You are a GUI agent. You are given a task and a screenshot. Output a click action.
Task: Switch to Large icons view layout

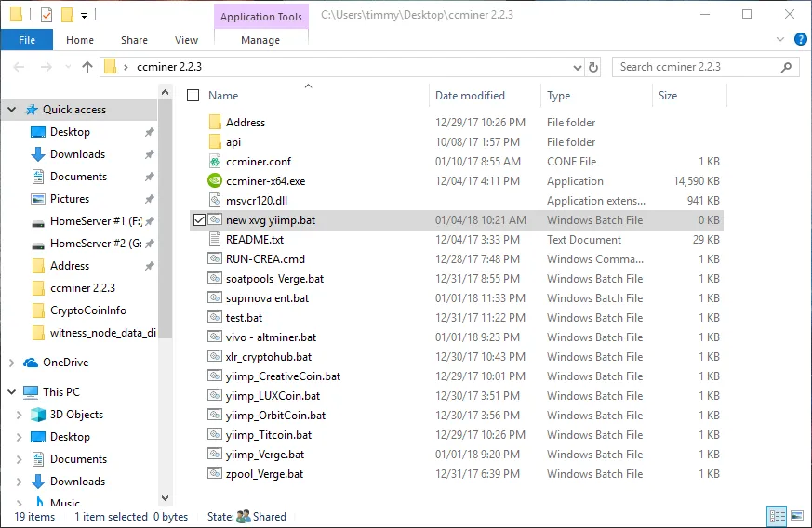(797, 516)
